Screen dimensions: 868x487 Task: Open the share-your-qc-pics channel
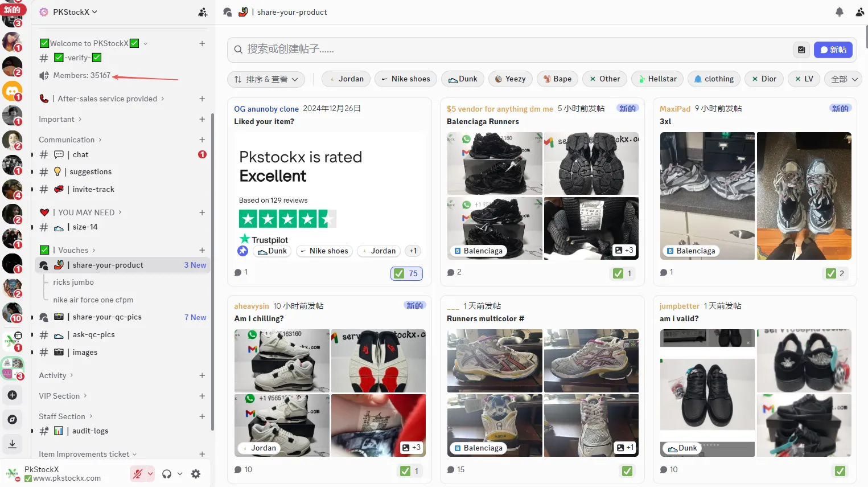pyautogui.click(x=107, y=317)
